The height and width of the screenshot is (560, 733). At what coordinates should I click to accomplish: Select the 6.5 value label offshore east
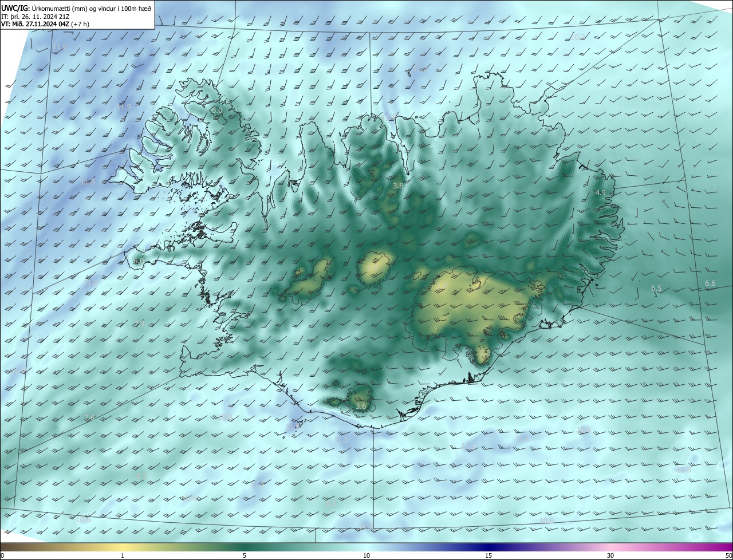[x=656, y=289]
